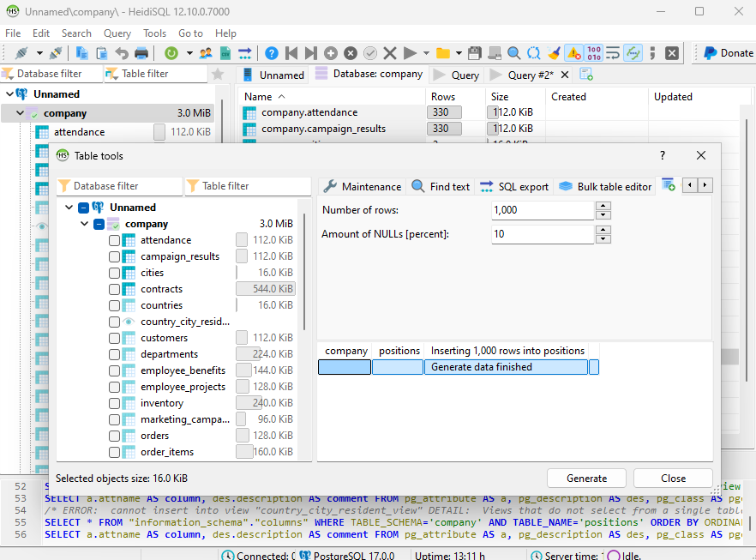Switch to the SQL export tab
The width and height of the screenshot is (756, 560).
pyautogui.click(x=514, y=187)
